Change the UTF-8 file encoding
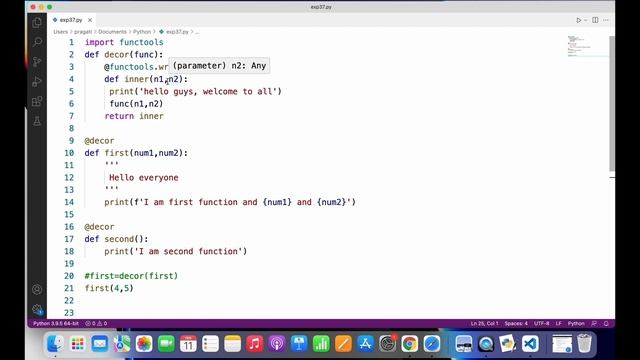 (x=542, y=323)
